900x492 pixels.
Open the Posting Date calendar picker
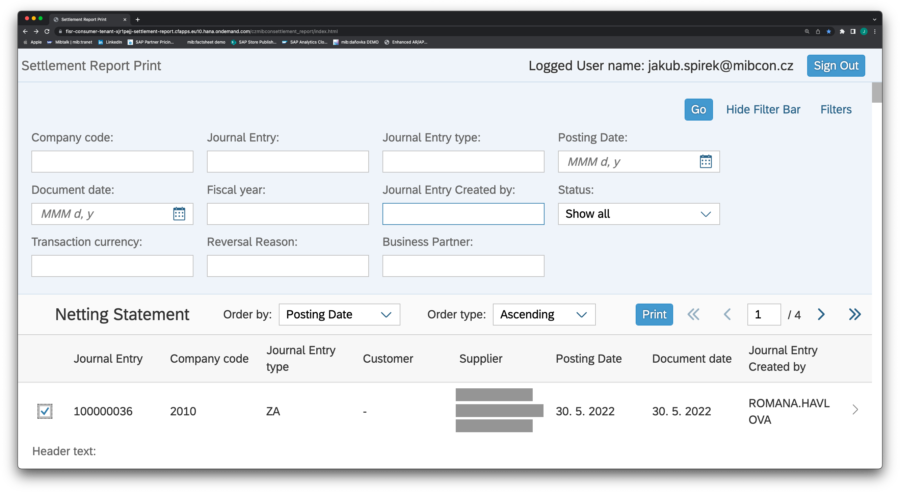point(705,162)
